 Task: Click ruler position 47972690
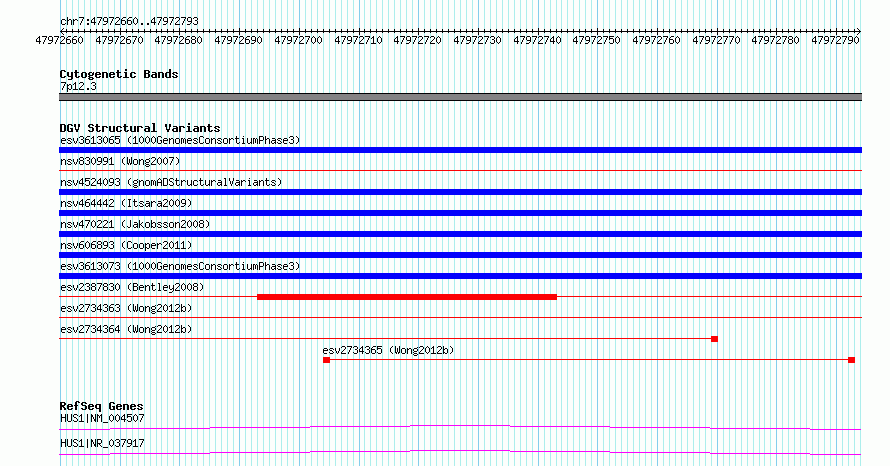pyautogui.click(x=238, y=40)
